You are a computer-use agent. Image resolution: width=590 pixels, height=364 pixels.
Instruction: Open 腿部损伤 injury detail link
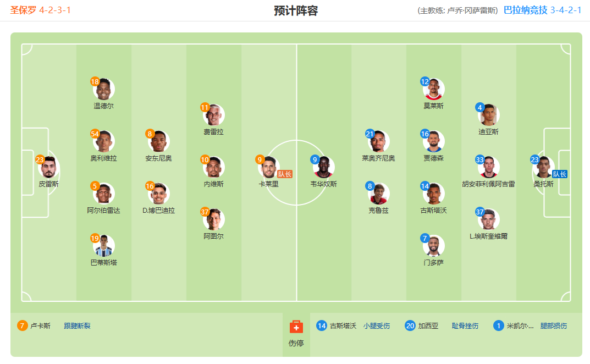coord(554,326)
